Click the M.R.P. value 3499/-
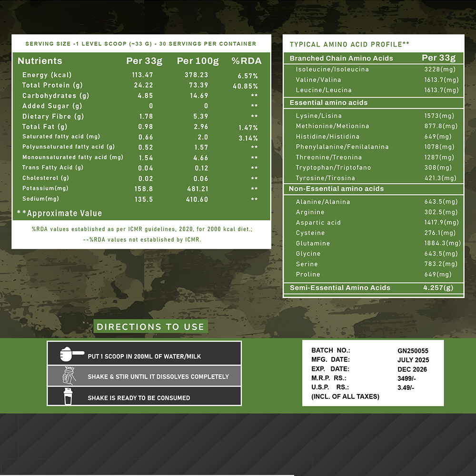Image resolution: width=476 pixels, height=476 pixels. click(x=407, y=379)
